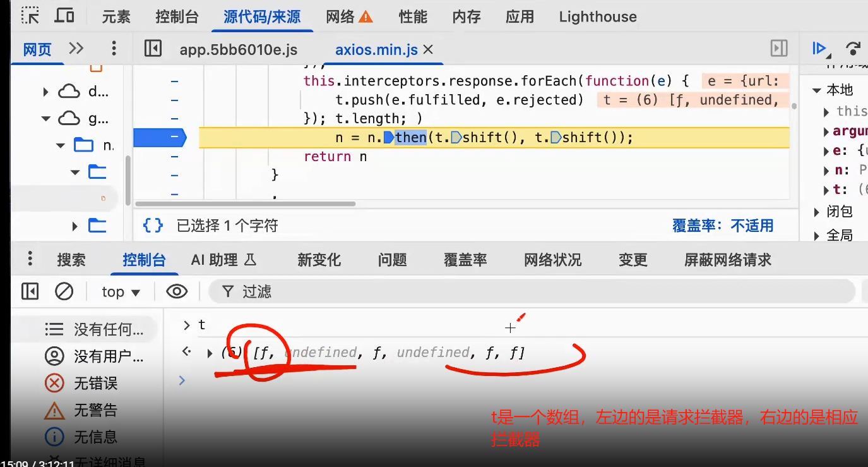Move the file tree vertical scrollbar
The image size is (868, 467).
point(128,179)
